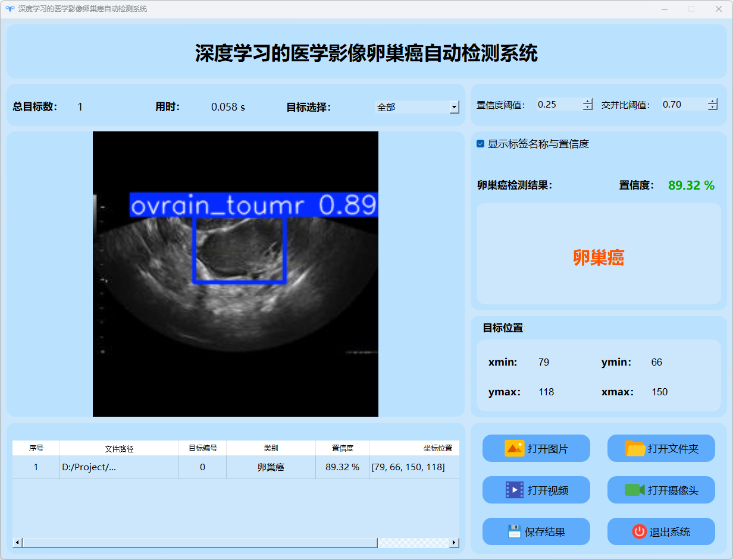Viewport: 733px width, 560px height.
Task: Click the 置信度 column header in table
Action: click(342, 448)
